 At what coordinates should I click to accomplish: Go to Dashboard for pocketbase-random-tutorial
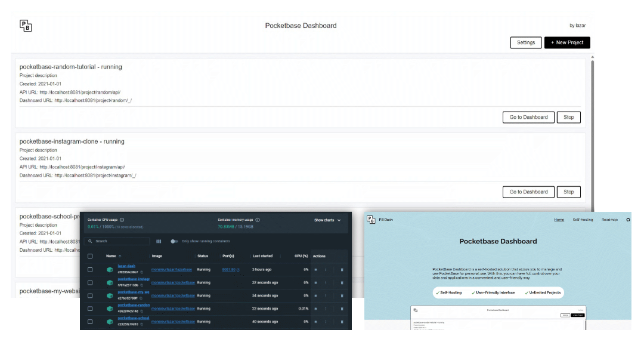pyautogui.click(x=528, y=117)
